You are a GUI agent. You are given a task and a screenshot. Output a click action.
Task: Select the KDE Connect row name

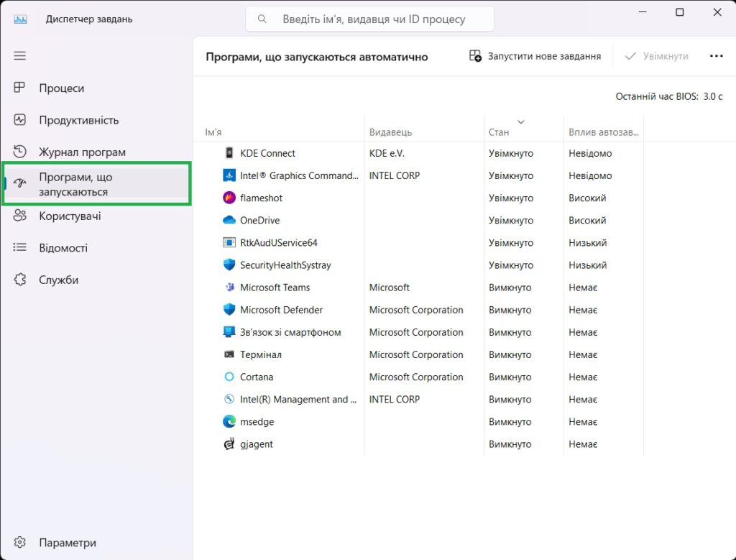pyautogui.click(x=267, y=153)
